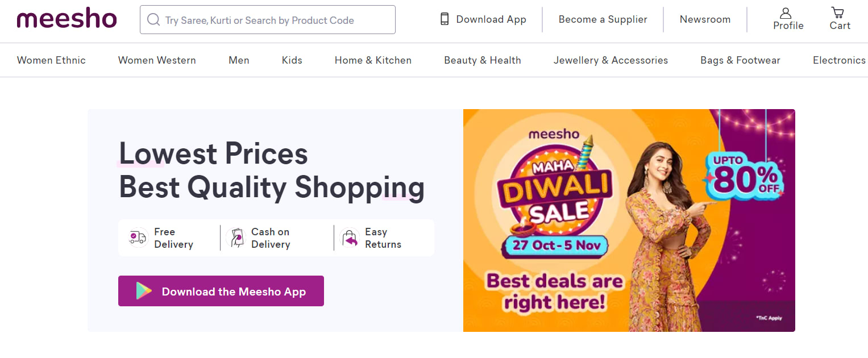Click Become a Supplier
Screen dimensions: 868x358
click(x=603, y=19)
